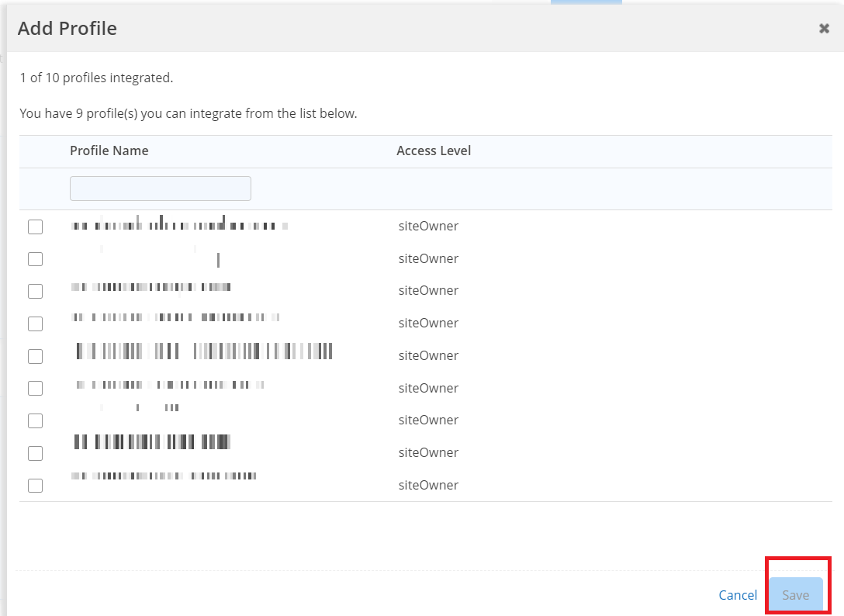Viewport: 844px width, 616px height.
Task: Click siteOwner in the first row
Action: pyautogui.click(x=428, y=227)
